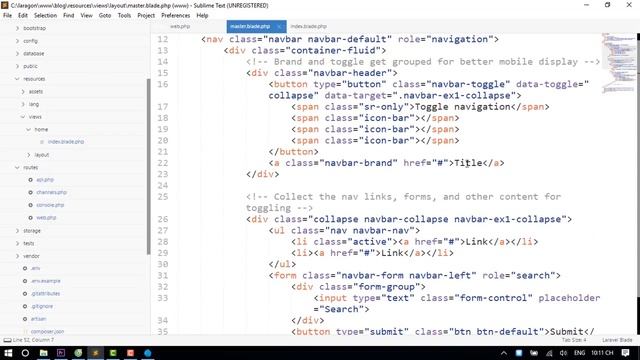Click the file icon beside console.php
This screenshot has height=360, width=640.
pos(31,205)
